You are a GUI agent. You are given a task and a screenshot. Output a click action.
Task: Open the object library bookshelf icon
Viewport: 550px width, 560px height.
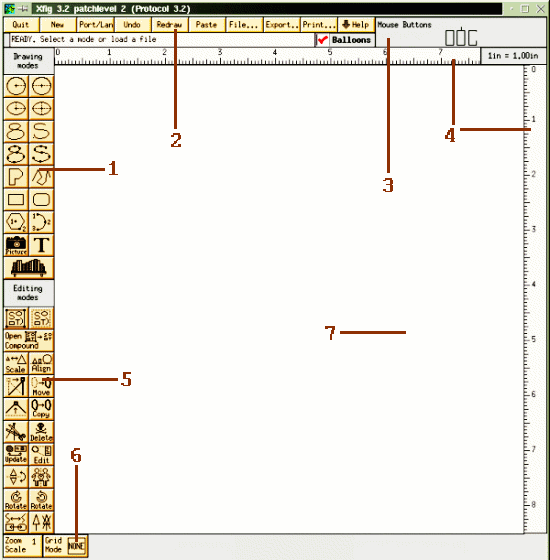pos(29,268)
